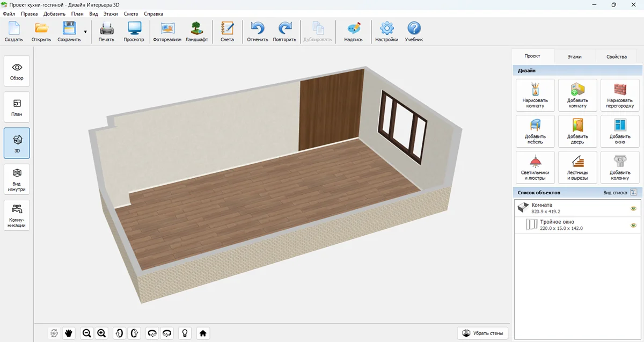Click Добавить мебель furniture icon

(535, 131)
